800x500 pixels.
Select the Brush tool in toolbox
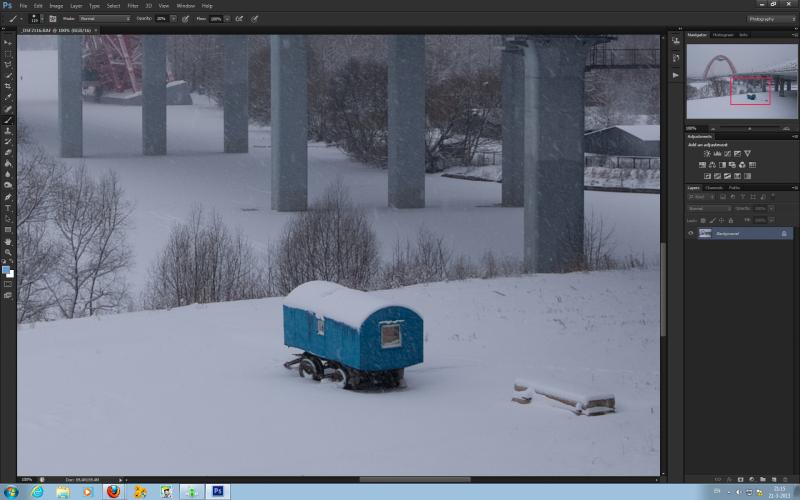click(8, 120)
